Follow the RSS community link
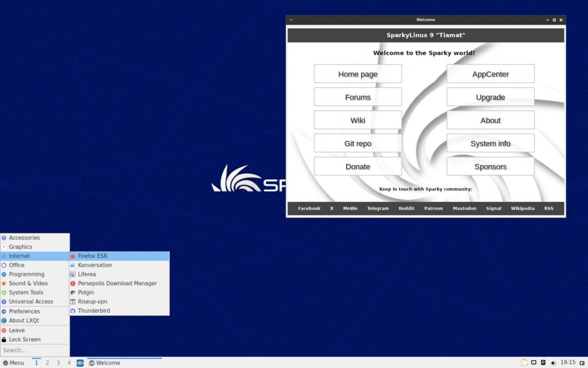588x368 pixels. pos(548,208)
